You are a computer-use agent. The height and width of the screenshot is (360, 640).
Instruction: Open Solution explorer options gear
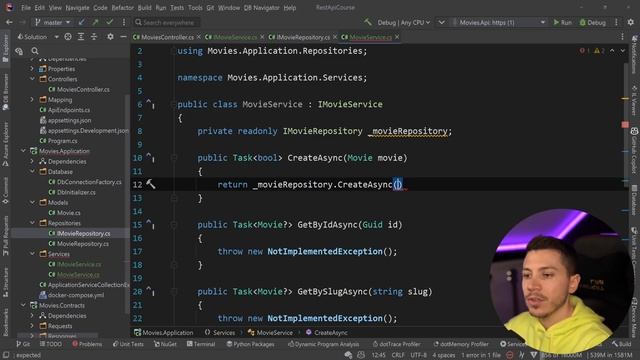110,37
